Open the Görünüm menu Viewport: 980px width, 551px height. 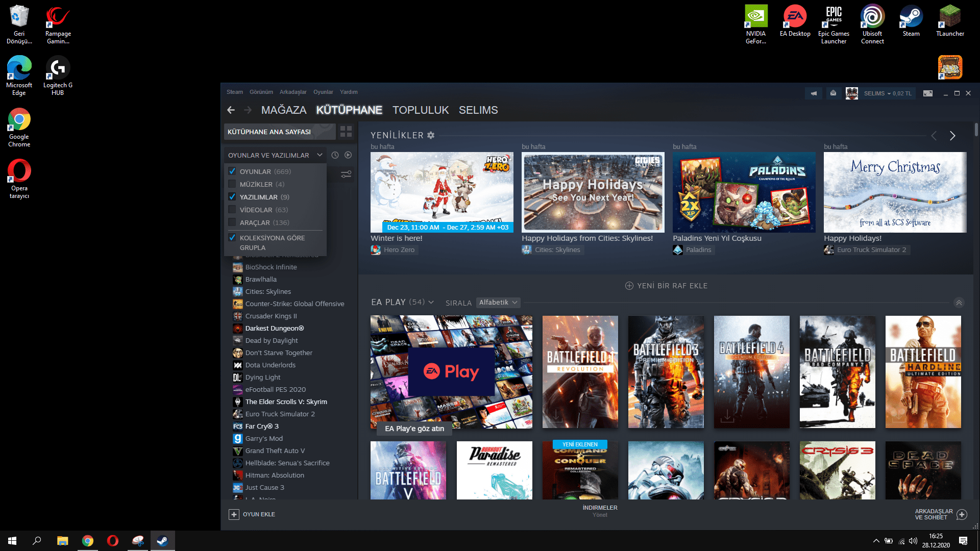pyautogui.click(x=261, y=92)
